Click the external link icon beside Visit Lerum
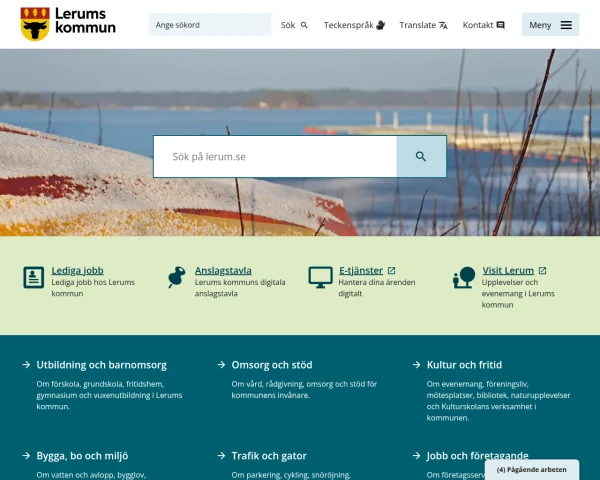 542,270
